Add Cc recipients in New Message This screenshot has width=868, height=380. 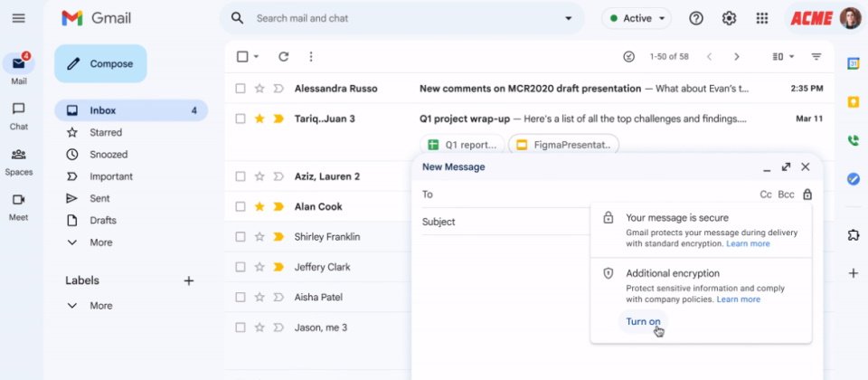[766, 195]
